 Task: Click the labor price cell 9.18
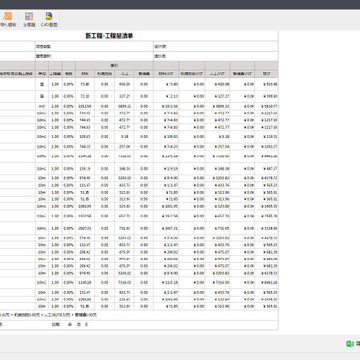[124, 136]
